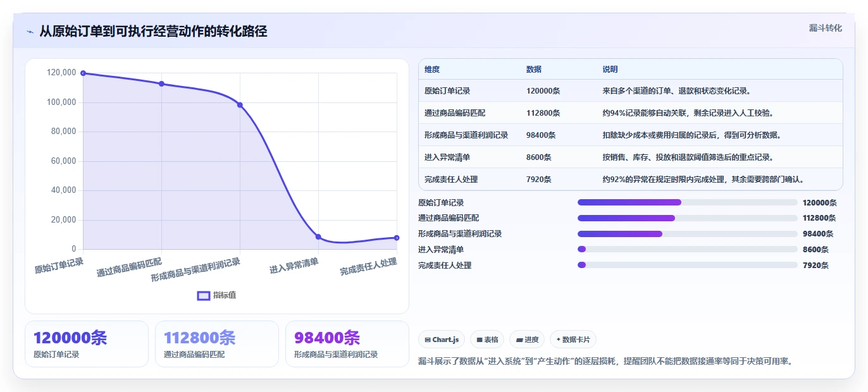868x392 pixels.
Task: Click the 完成责任人处理 label in the progress list
Action: point(445,266)
